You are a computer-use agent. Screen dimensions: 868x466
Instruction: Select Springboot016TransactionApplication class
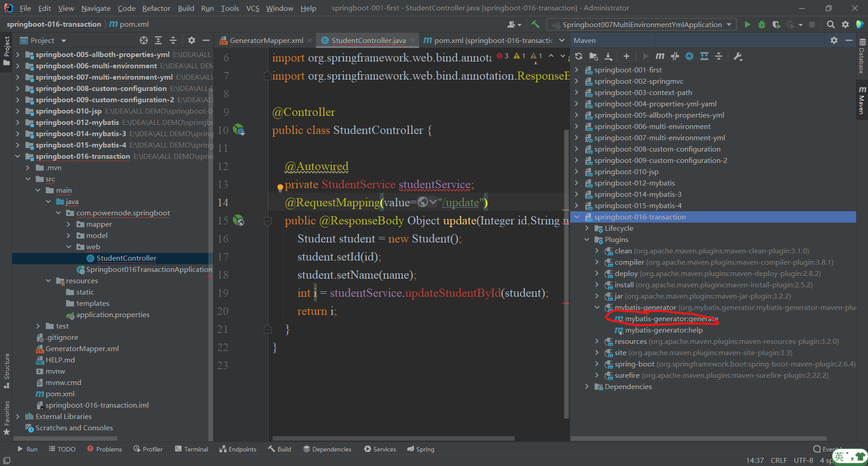coord(149,269)
